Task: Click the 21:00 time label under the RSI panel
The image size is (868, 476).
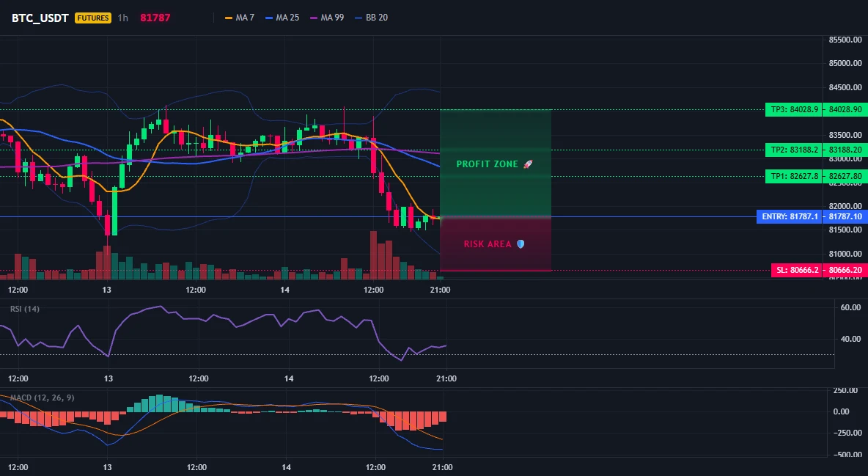Action: tap(446, 378)
